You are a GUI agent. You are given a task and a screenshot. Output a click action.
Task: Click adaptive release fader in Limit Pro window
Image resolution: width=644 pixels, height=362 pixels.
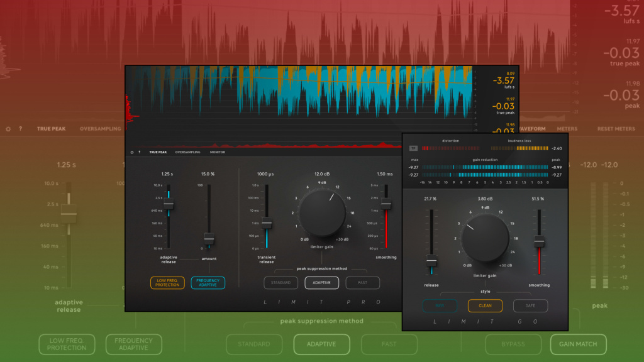169,204
